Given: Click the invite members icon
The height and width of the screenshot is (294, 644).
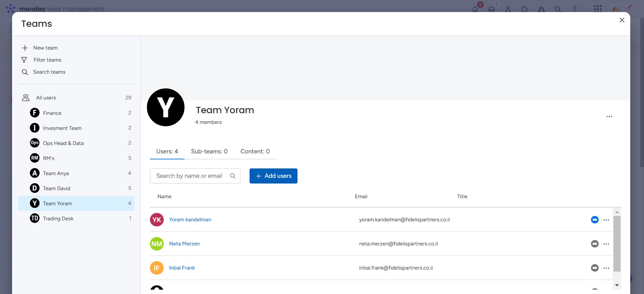Looking at the screenshot, I should pyautogui.click(x=508, y=9).
